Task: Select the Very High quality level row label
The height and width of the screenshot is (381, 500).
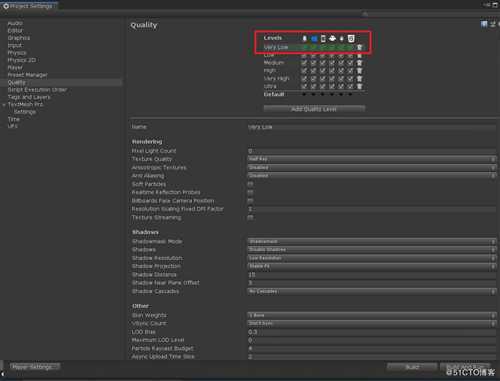Action: click(x=276, y=79)
